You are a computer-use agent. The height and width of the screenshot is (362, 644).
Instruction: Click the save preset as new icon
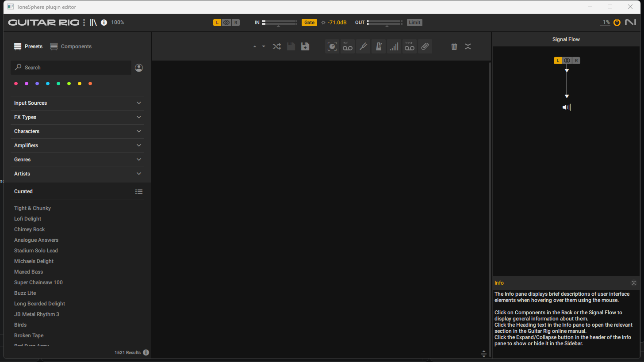pyautogui.click(x=305, y=46)
